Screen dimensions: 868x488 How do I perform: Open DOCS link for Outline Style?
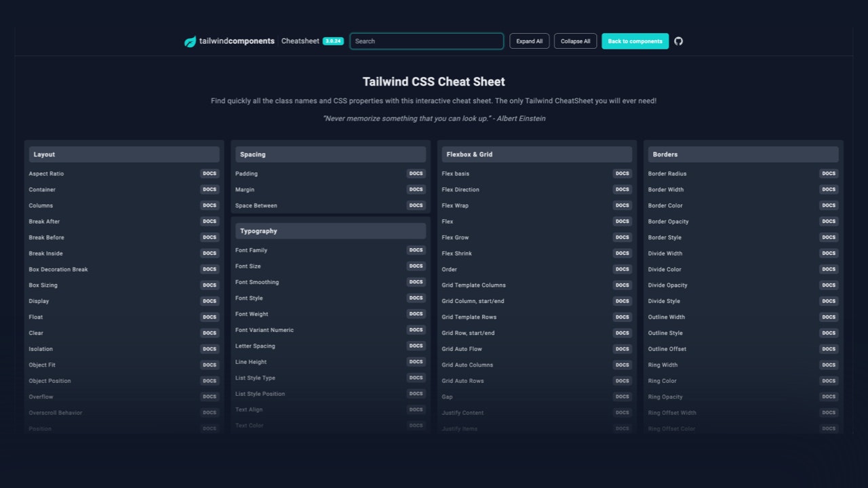click(829, 333)
